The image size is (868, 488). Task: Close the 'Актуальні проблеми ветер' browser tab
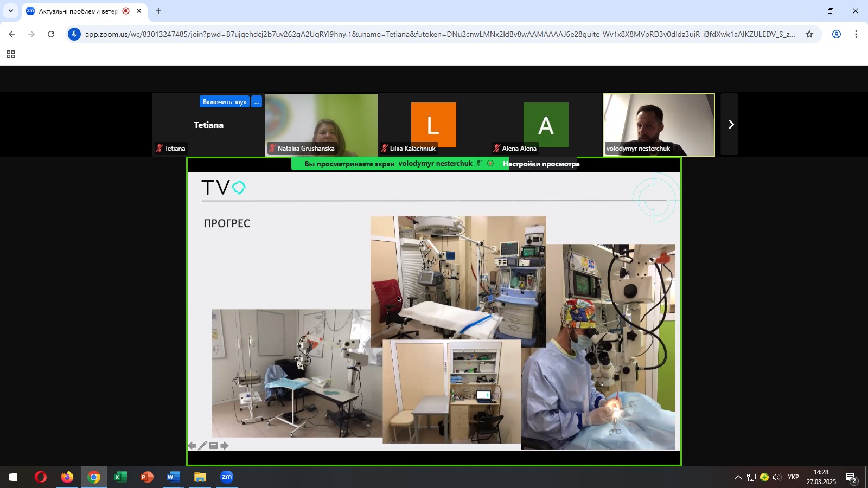tap(139, 11)
